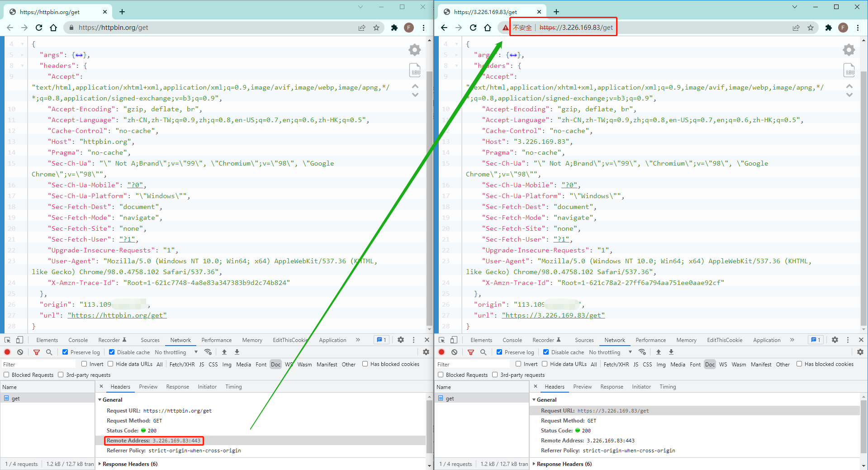This screenshot has height=470, width=868.
Task: Uncheck Disable cache in left DevTools
Action: click(112, 352)
